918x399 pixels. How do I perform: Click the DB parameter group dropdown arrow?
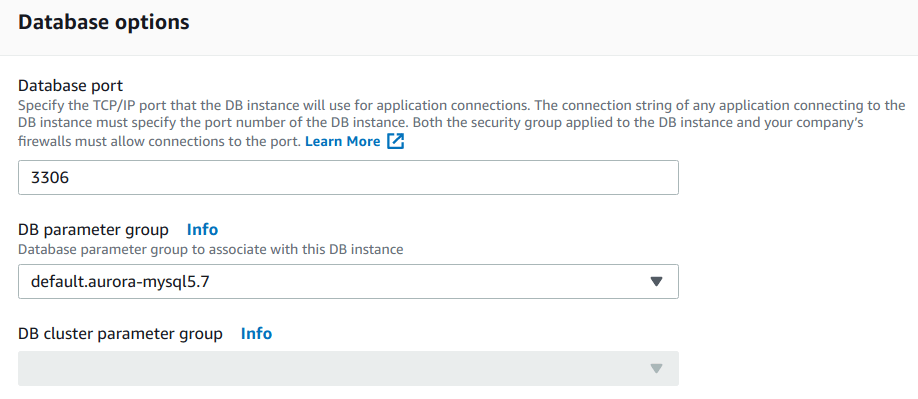pos(656,281)
